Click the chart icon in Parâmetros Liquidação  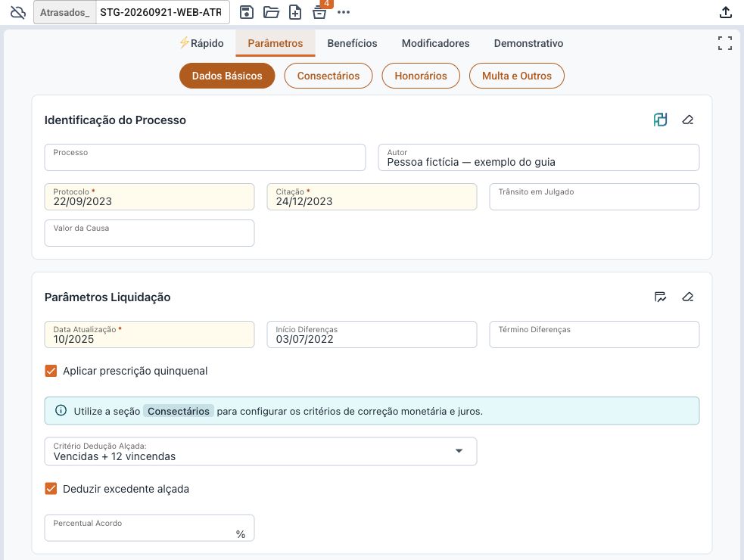661,297
